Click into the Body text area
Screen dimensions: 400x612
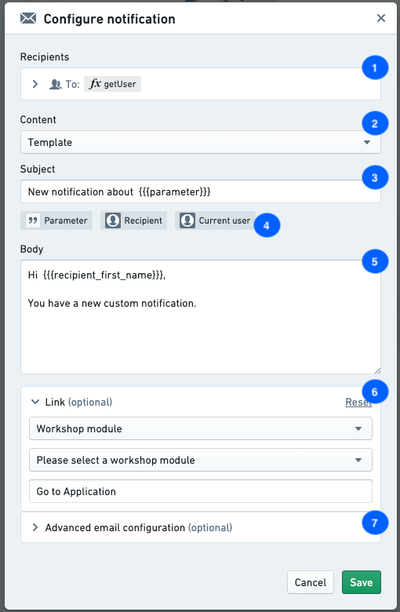pos(201,317)
